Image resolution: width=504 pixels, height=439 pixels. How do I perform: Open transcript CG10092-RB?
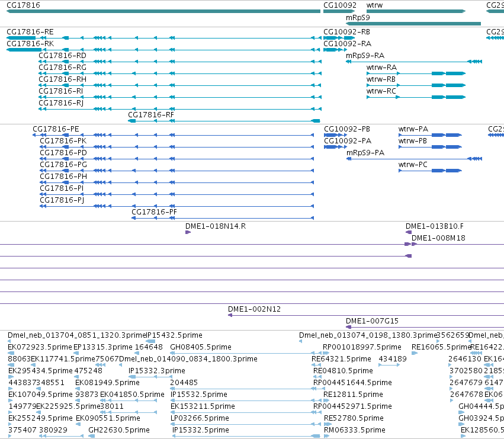click(346, 32)
